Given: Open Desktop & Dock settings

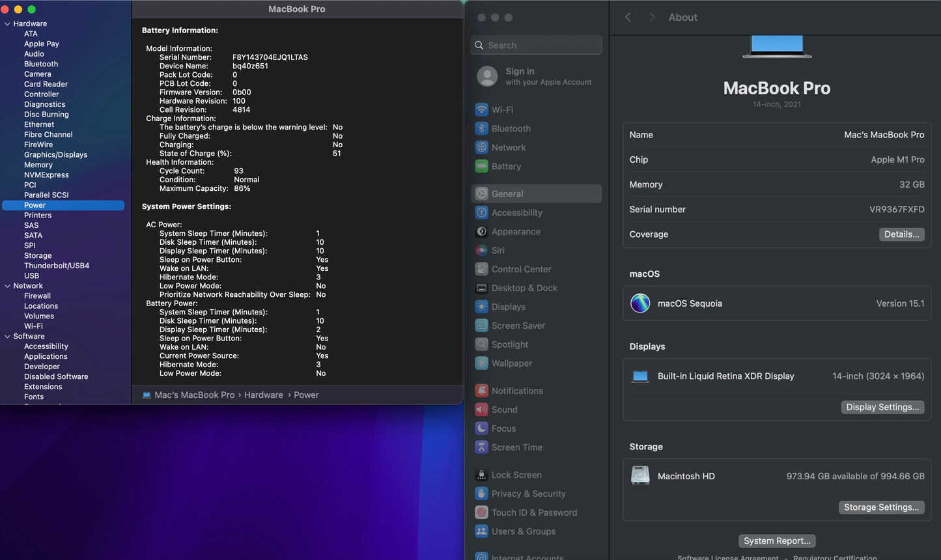Looking at the screenshot, I should (524, 288).
